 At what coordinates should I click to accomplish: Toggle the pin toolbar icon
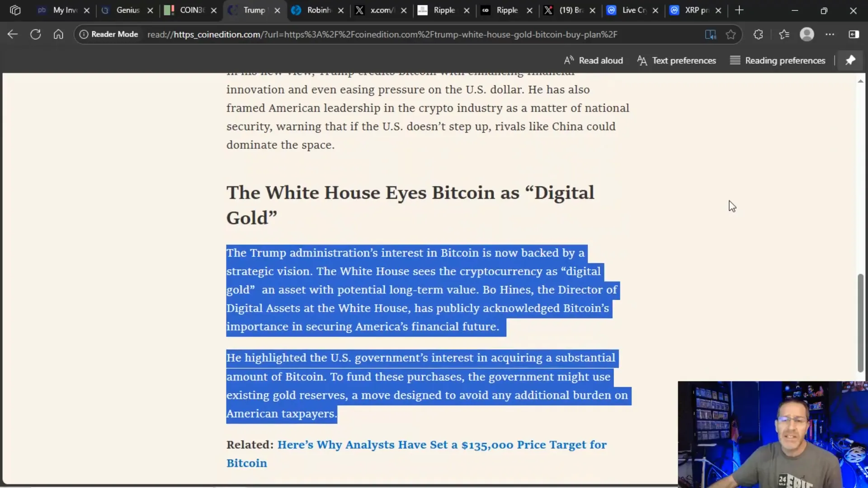click(x=850, y=61)
